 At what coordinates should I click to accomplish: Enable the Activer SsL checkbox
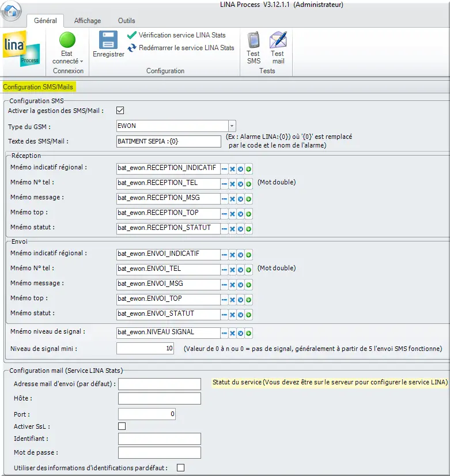122,426
